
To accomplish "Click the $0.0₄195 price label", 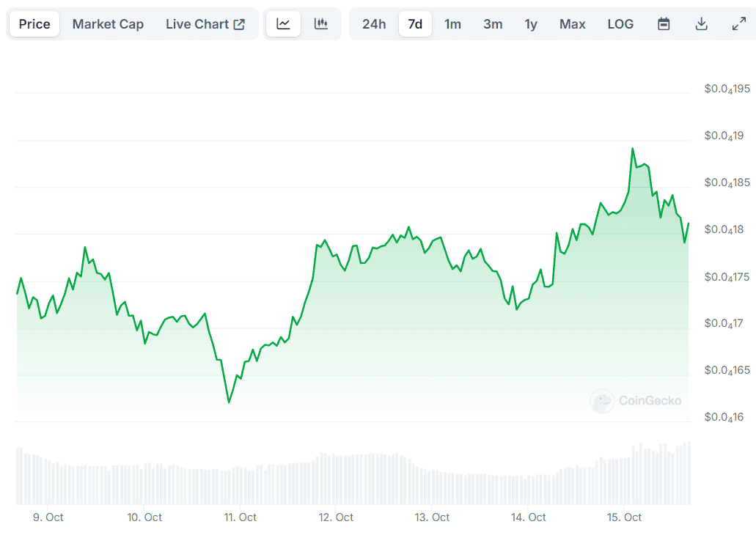I will tap(727, 89).
